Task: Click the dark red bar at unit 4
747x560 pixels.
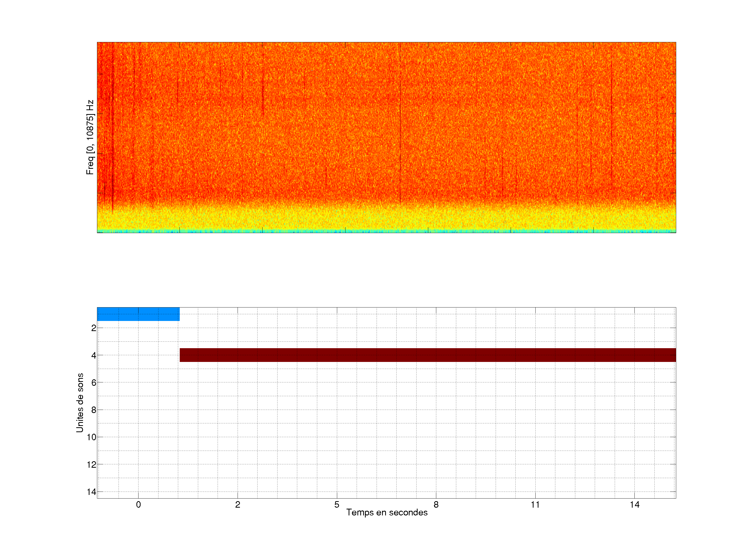Action: (x=427, y=355)
